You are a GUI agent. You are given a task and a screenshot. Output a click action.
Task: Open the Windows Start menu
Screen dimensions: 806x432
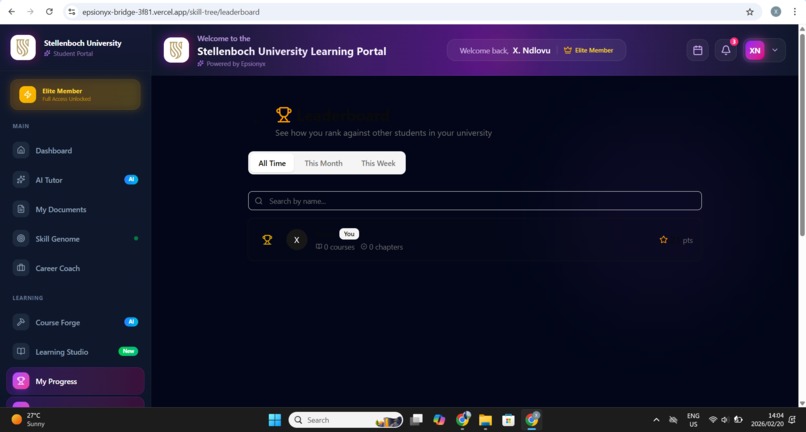click(275, 420)
